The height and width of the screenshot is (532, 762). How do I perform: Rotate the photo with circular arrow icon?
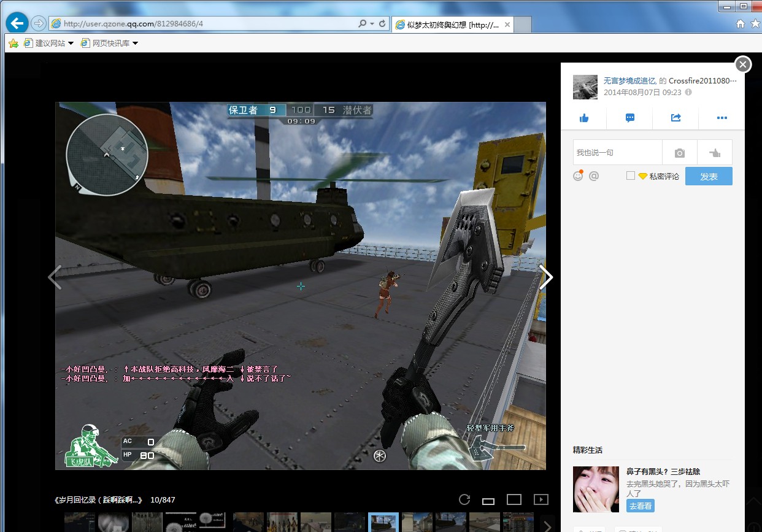(464, 499)
